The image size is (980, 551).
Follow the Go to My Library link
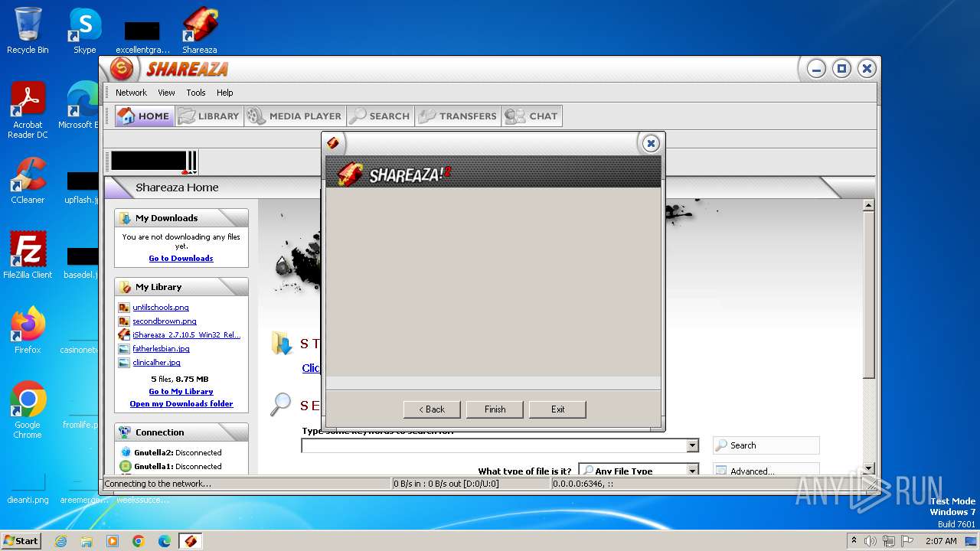click(x=181, y=392)
